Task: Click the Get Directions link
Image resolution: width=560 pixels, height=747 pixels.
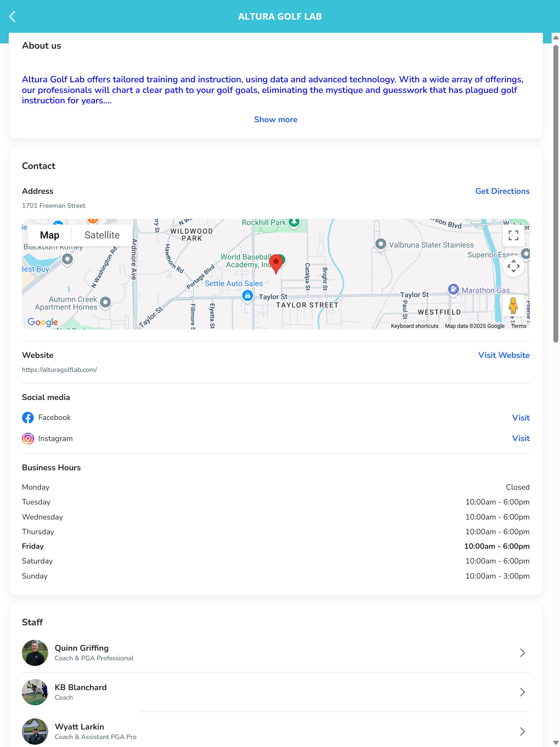Action: 502,191
